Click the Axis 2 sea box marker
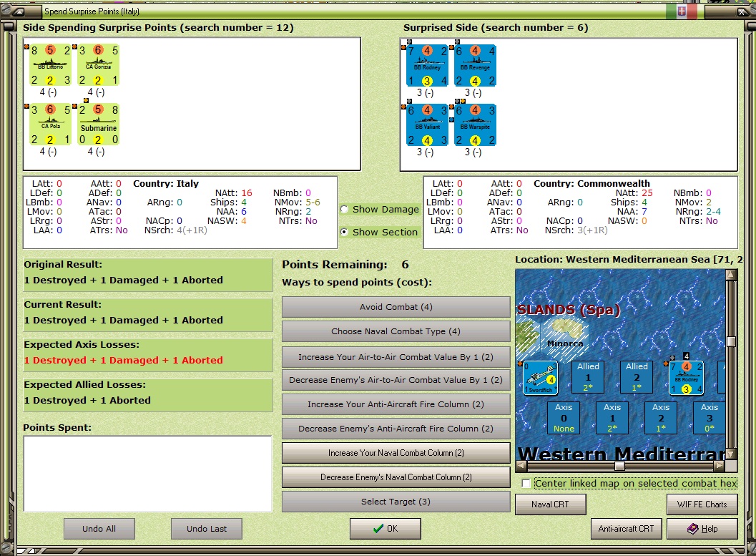Screen dimensions: 756x556 point(661,418)
